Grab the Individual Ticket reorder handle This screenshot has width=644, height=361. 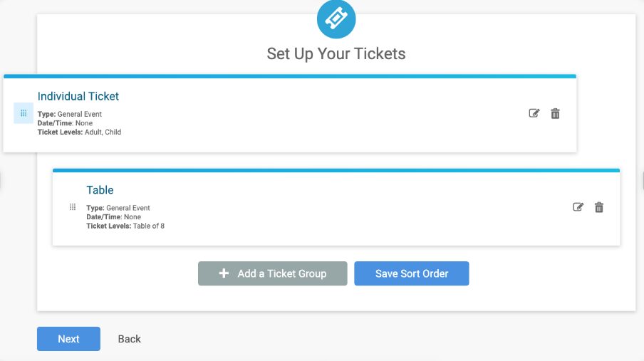(x=24, y=113)
